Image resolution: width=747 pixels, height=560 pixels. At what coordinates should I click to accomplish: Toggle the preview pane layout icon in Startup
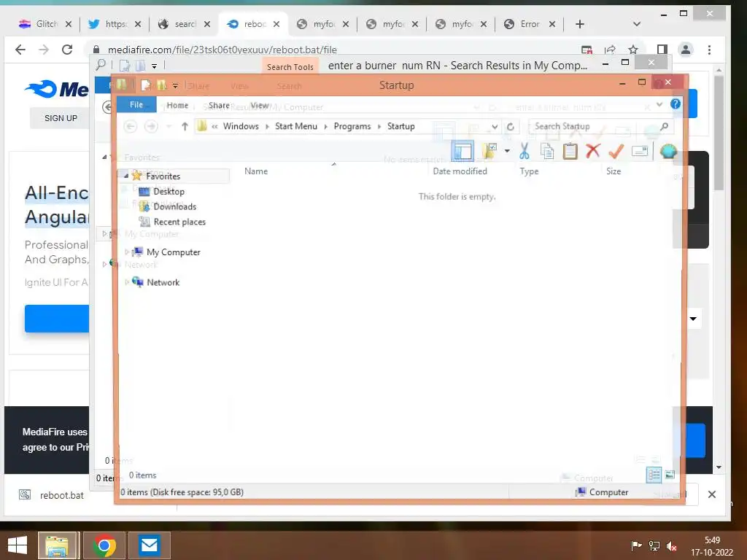462,152
